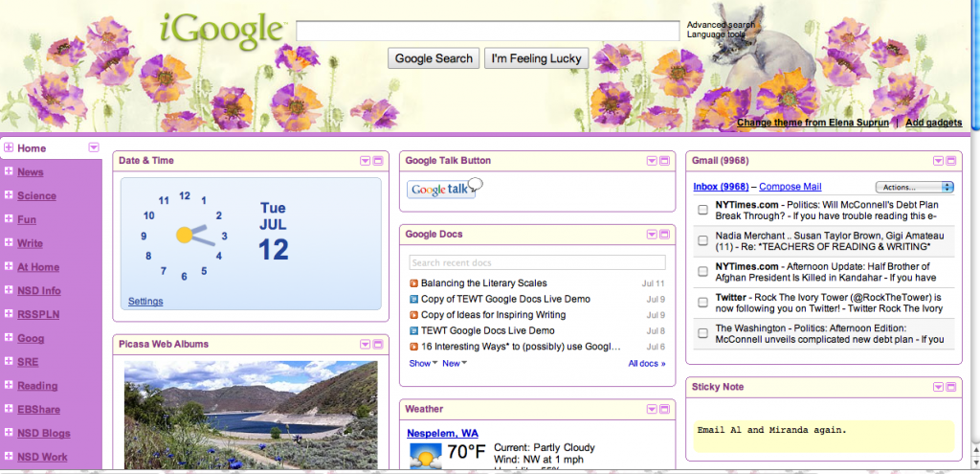980x474 pixels.
Task: Open the menu arrow on Picasa Web Albums gadget
Action: 365,345
